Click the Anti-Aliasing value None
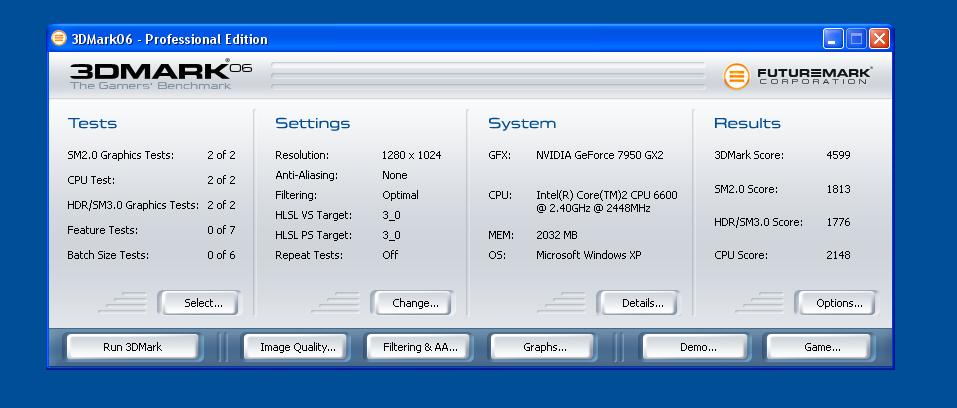 click(x=394, y=175)
